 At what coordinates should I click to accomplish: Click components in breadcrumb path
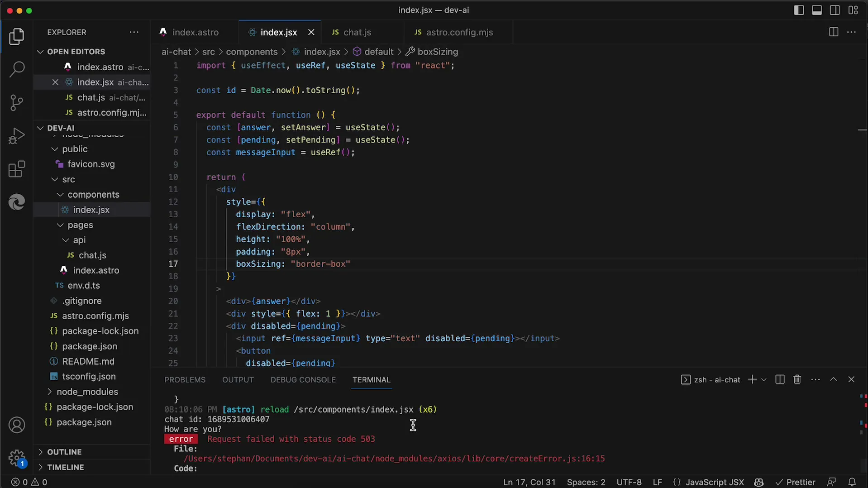click(x=252, y=52)
